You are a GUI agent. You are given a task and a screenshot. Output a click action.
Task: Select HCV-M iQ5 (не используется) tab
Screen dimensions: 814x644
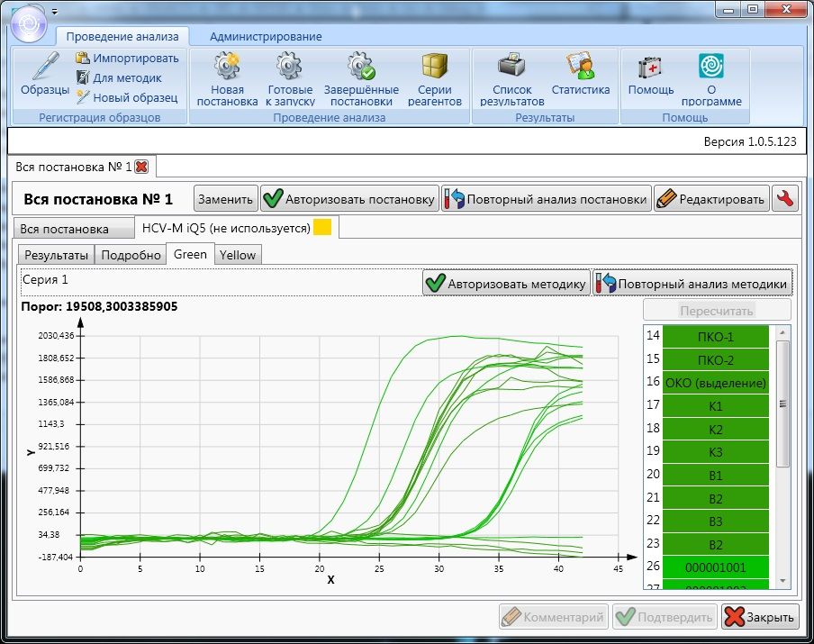pos(237,228)
